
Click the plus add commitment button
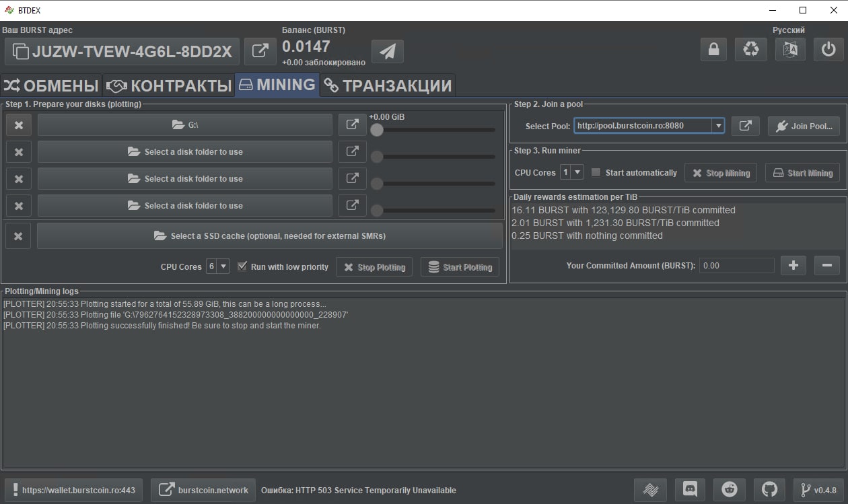pos(793,265)
